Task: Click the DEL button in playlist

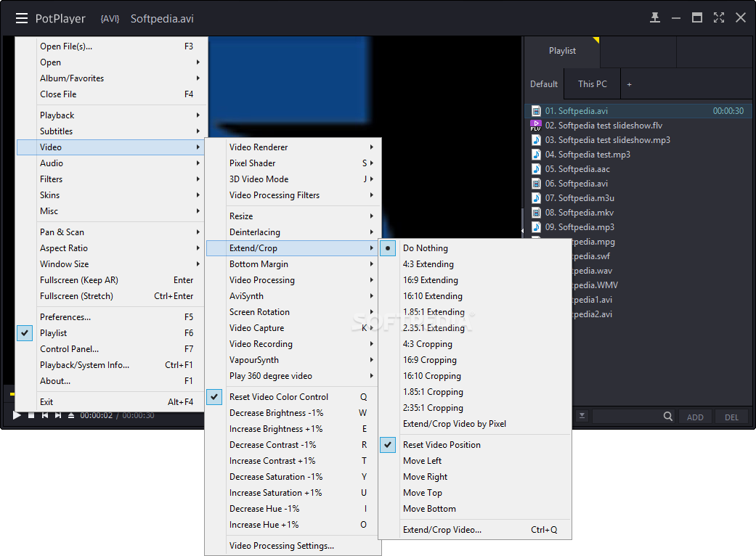Action: point(731,417)
